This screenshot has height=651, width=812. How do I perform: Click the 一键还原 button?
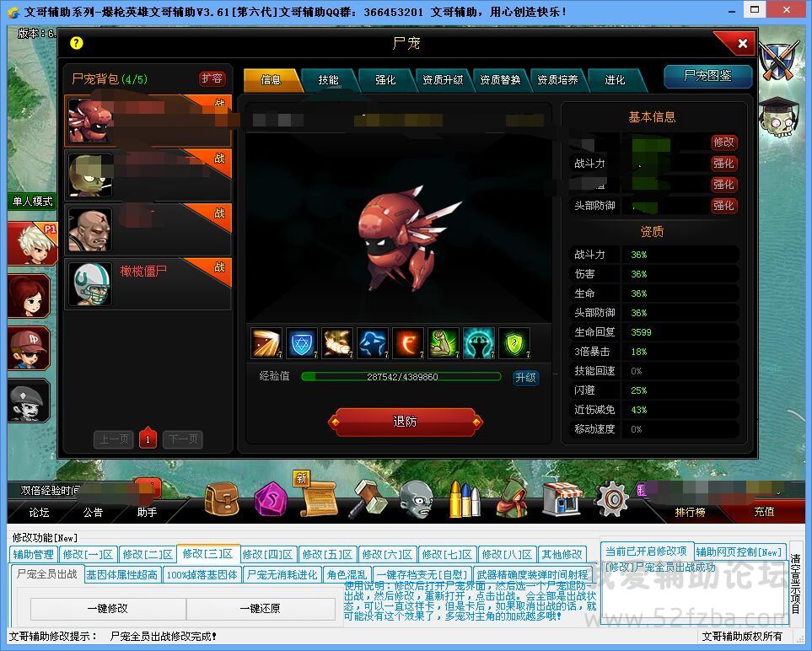261,609
